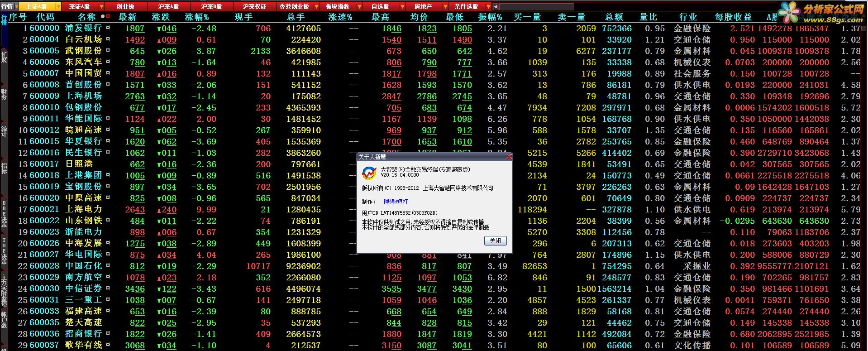Viewport: 868px width, 351px height.
Task: Click the marker icon beside 中国国贸
Action: 108,73
